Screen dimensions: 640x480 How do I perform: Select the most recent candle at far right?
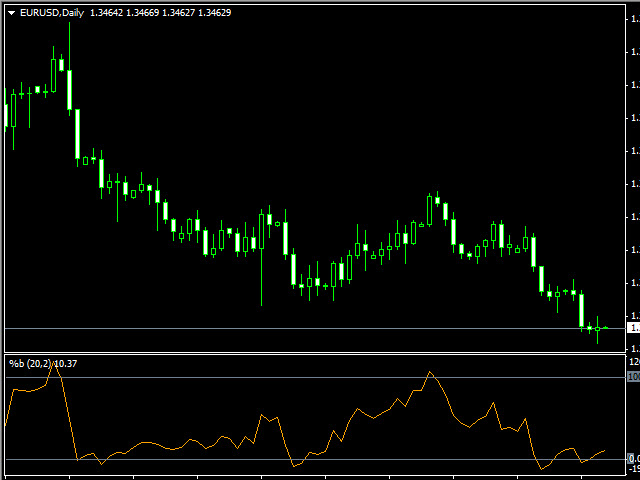pyautogui.click(x=605, y=327)
